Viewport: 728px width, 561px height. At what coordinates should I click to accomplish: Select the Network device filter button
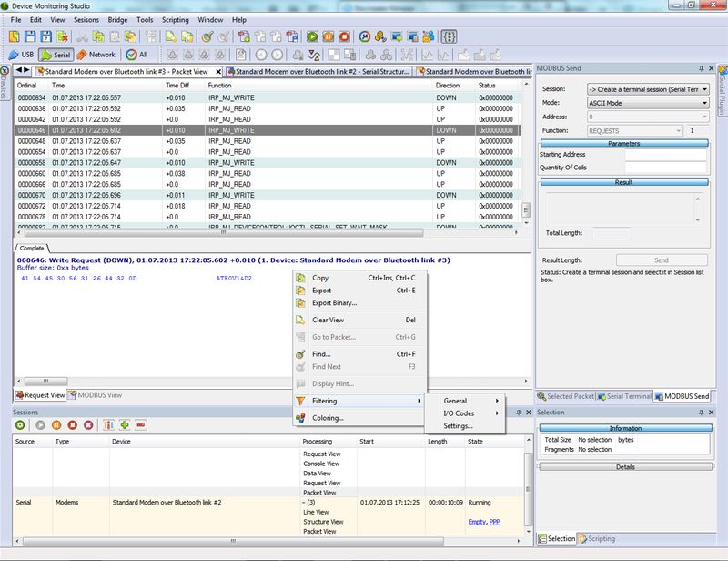96,55
